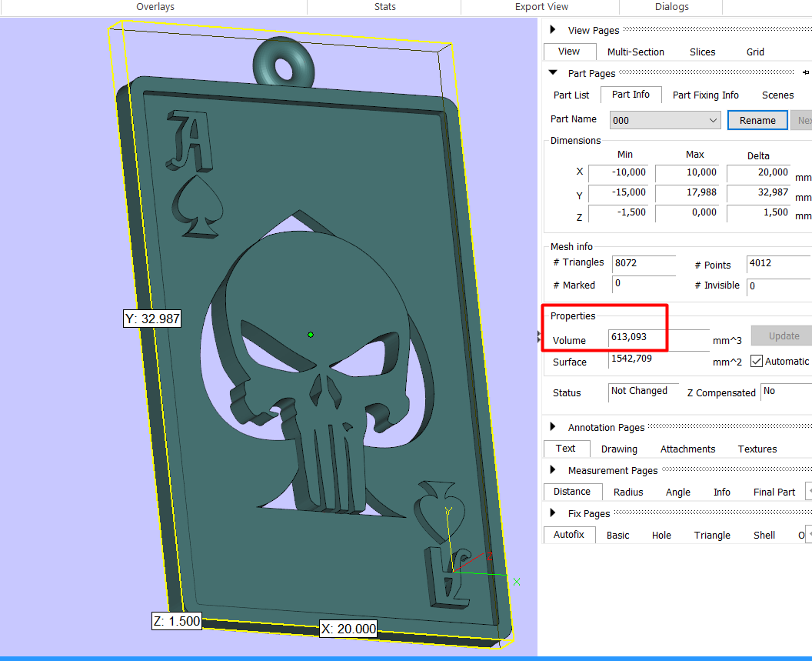812x661 pixels.
Task: Click the Z Compensated field
Action: (786, 392)
